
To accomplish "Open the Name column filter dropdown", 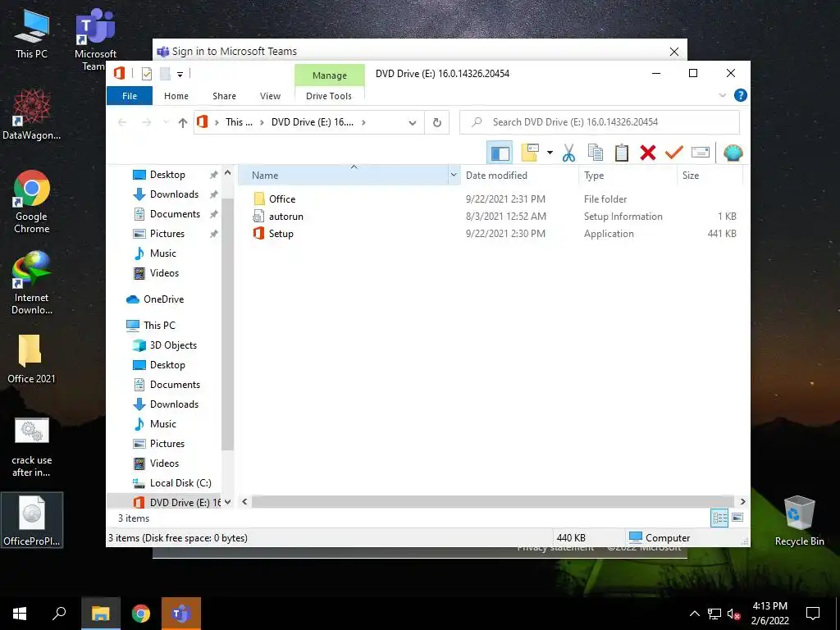I will (454, 176).
